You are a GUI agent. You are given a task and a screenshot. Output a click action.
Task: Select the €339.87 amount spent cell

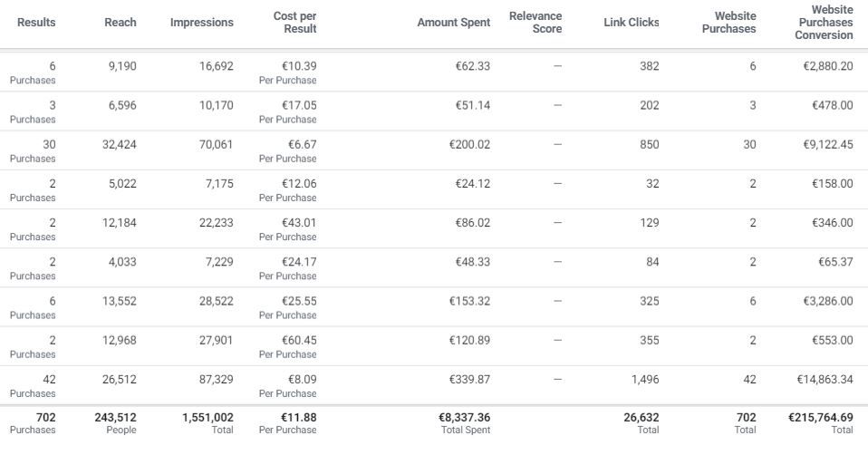tap(469, 380)
